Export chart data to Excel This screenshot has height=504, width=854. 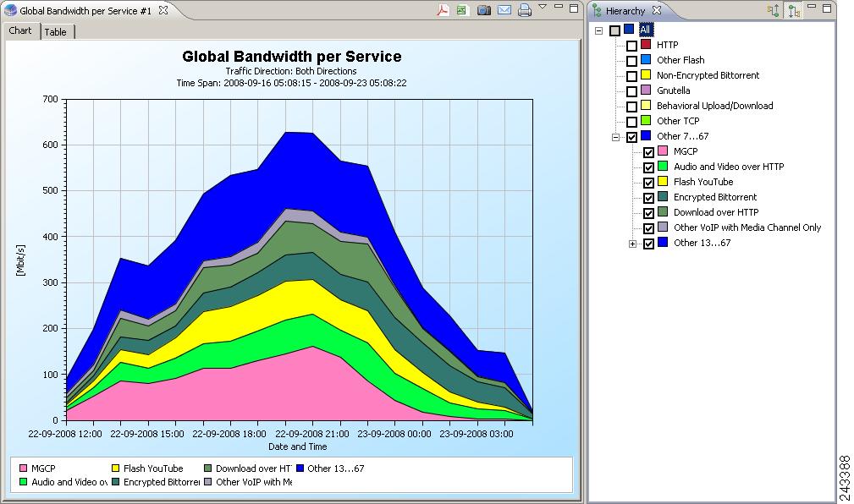tap(462, 10)
